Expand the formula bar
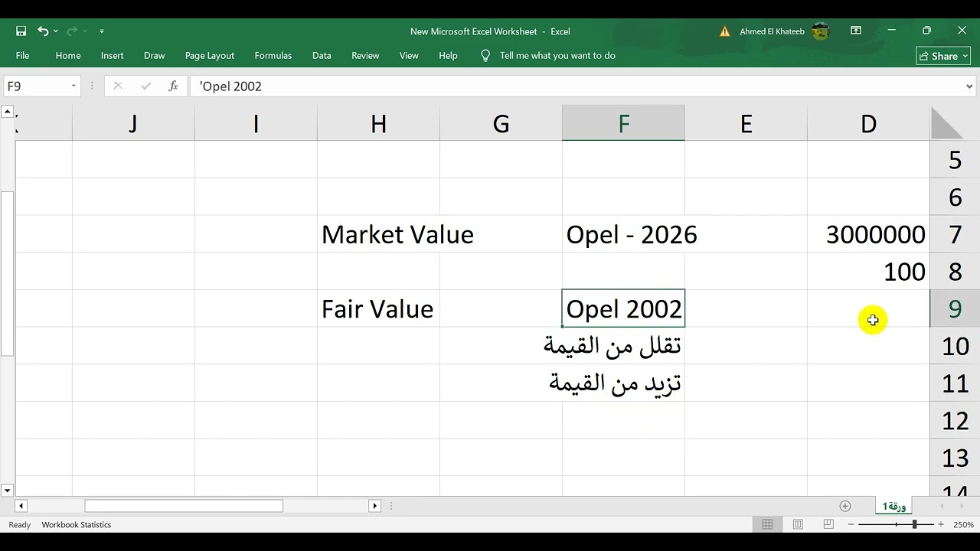The width and height of the screenshot is (980, 551). pyautogui.click(x=970, y=86)
